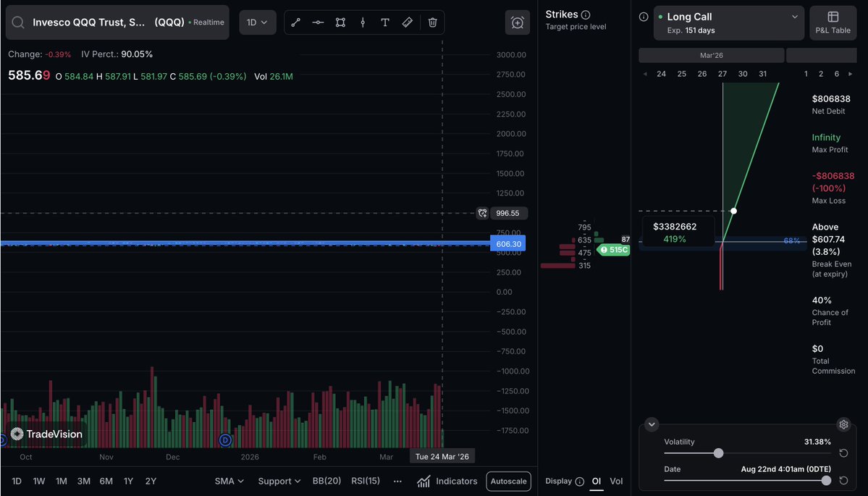Click the white point on the P&L line
Image resolution: width=868 pixels, height=496 pixels.
[x=733, y=211]
